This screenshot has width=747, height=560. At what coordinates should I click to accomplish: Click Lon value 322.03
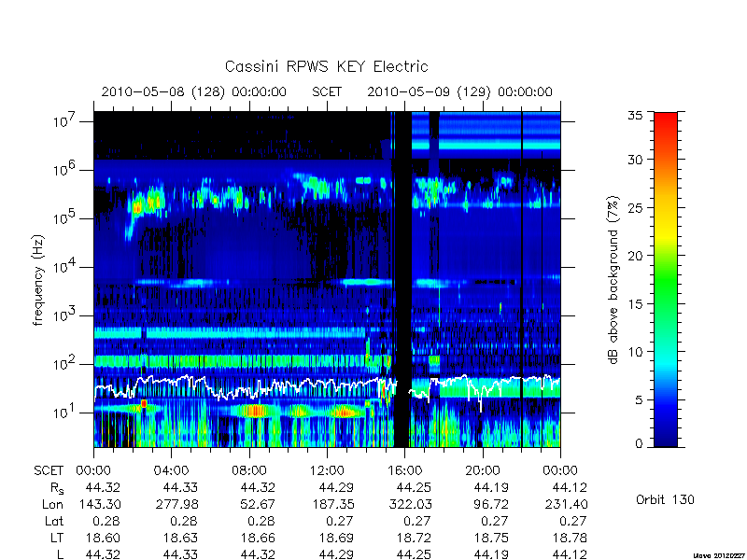tap(411, 504)
